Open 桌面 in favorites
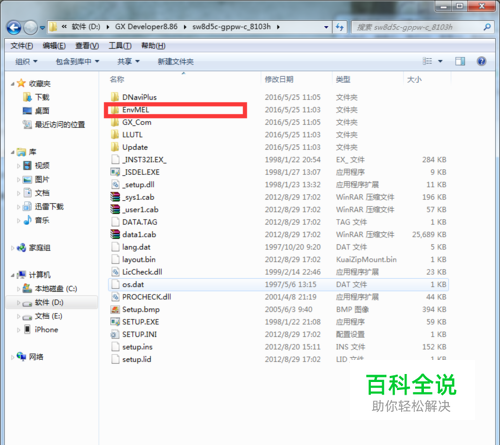Screen dimensions: 500x445 point(42,111)
